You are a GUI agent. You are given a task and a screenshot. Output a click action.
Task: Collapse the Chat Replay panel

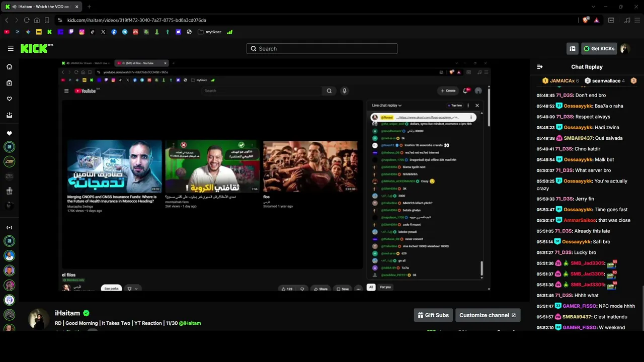point(540,67)
